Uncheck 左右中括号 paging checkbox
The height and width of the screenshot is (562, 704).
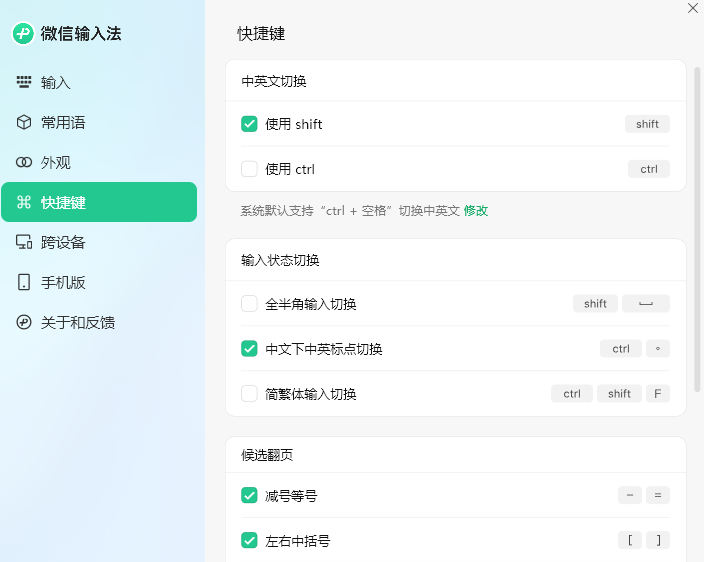[x=250, y=541]
